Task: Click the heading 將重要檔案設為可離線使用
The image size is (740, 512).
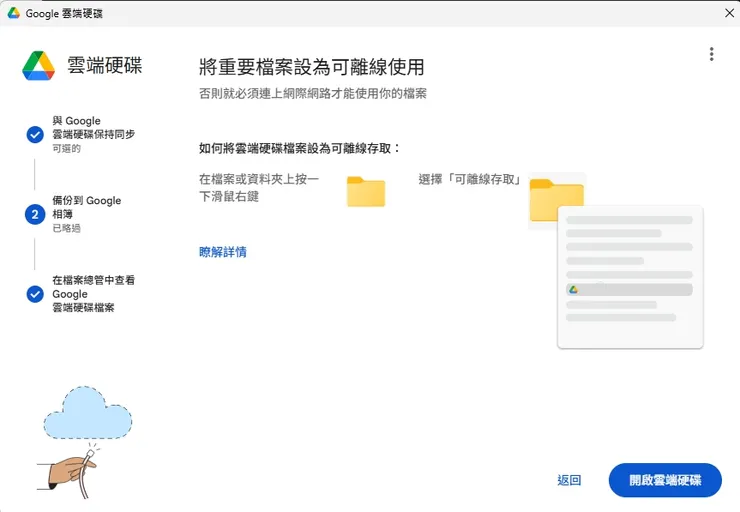Action: pos(311,67)
